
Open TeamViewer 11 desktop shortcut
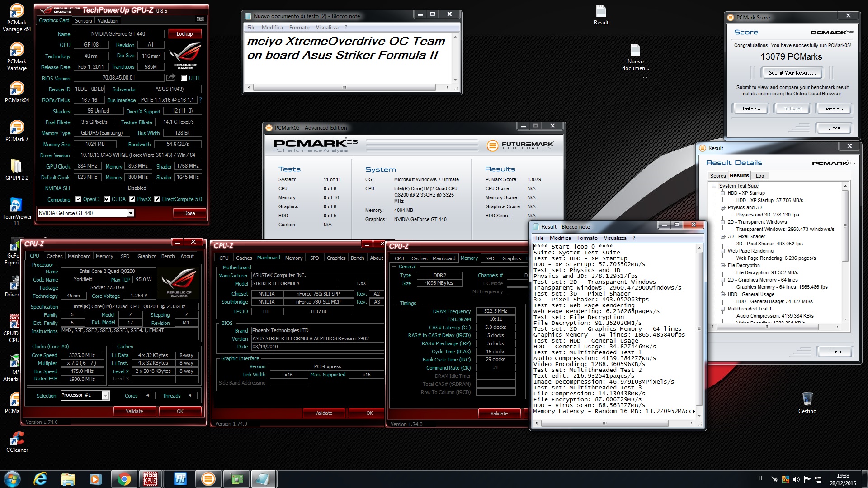tap(17, 212)
